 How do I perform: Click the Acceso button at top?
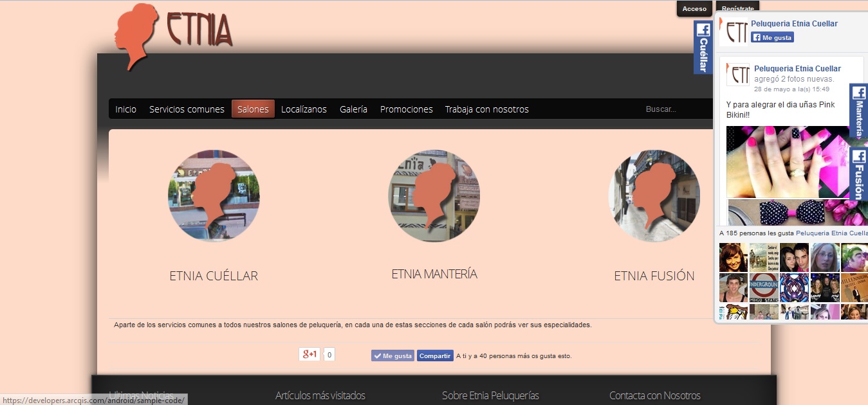click(694, 9)
